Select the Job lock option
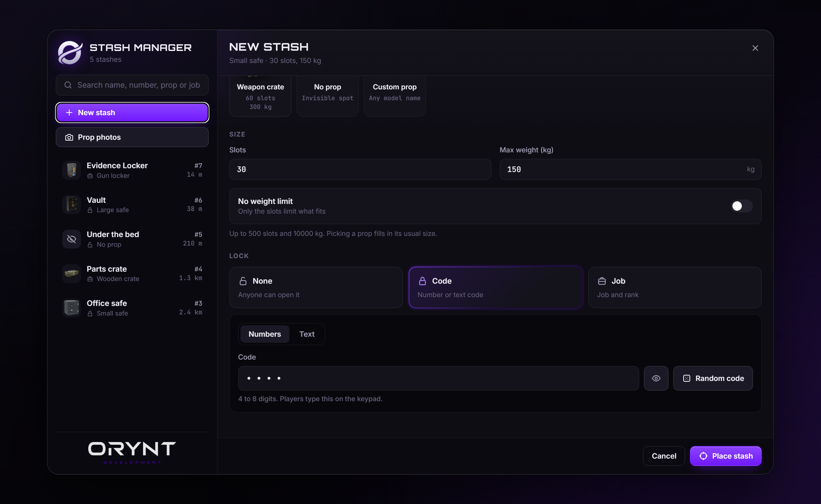 [675, 287]
